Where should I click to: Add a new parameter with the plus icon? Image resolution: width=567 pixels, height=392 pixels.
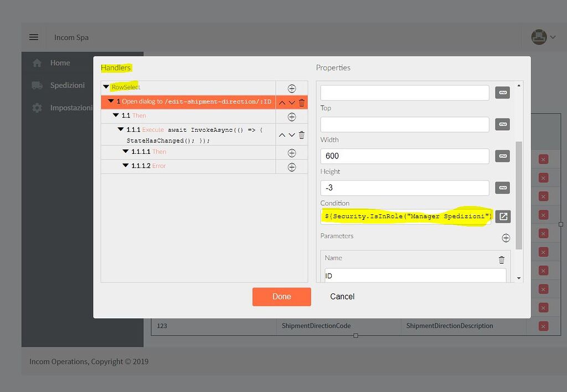[505, 238]
